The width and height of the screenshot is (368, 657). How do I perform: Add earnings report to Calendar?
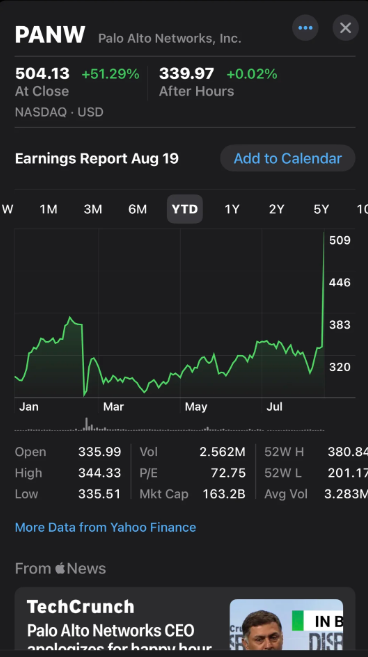pos(288,158)
